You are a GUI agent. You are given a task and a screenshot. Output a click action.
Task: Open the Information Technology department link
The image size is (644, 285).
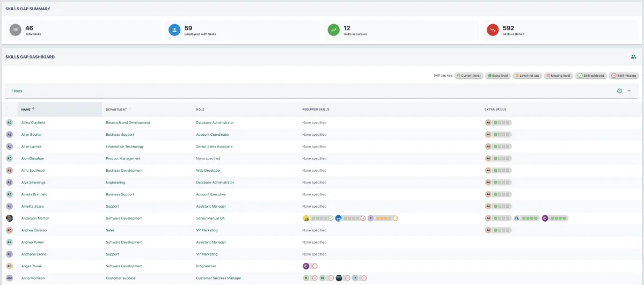click(125, 147)
